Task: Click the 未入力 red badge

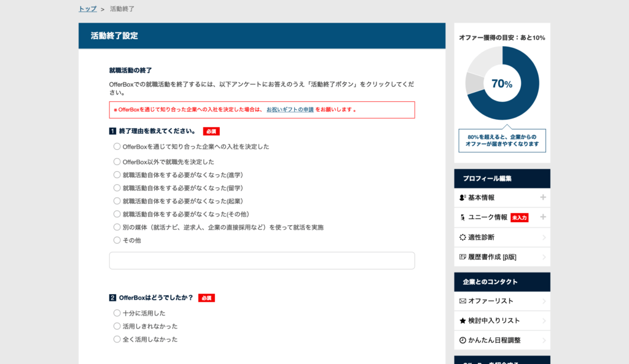Action: (520, 218)
